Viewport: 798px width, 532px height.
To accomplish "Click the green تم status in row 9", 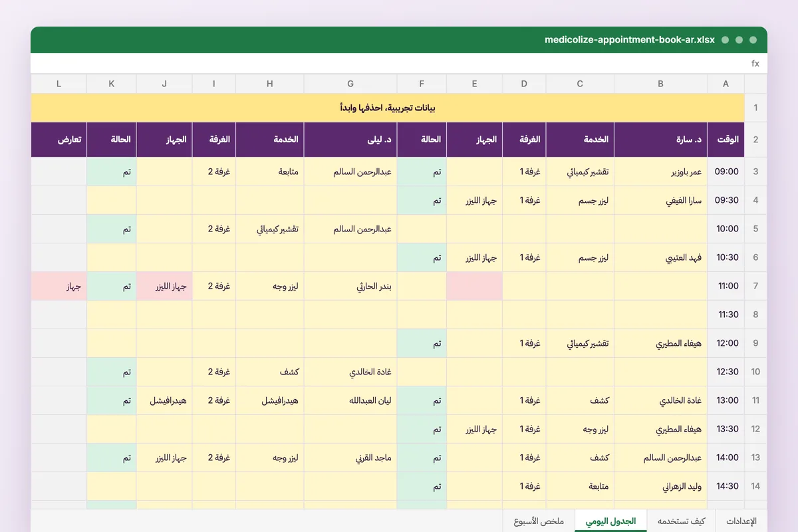I will click(x=422, y=343).
